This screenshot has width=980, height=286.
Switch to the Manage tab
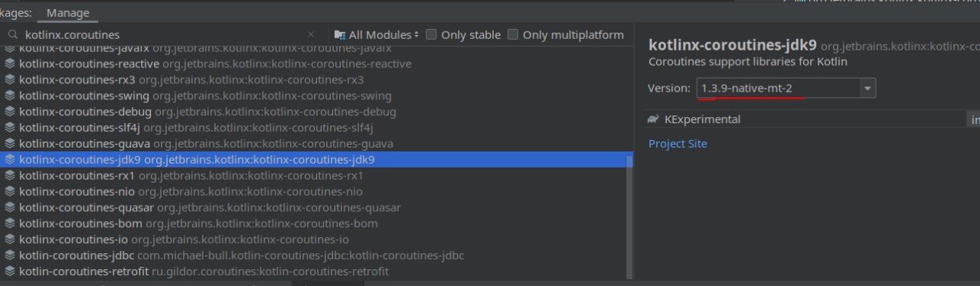(x=67, y=13)
